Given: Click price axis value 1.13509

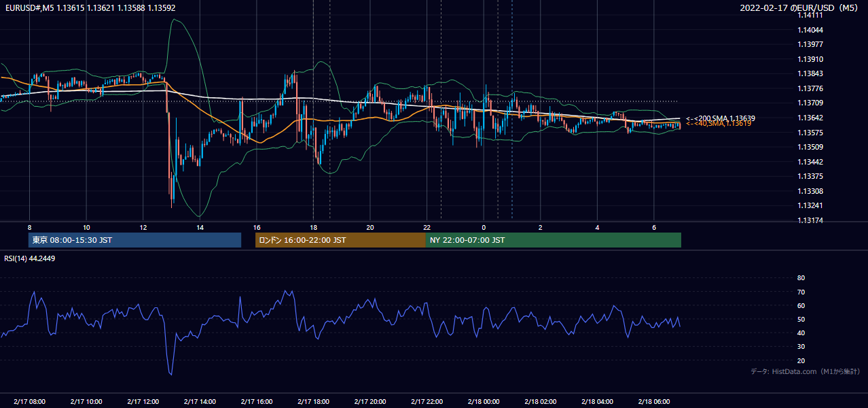Looking at the screenshot, I should click(x=811, y=147).
